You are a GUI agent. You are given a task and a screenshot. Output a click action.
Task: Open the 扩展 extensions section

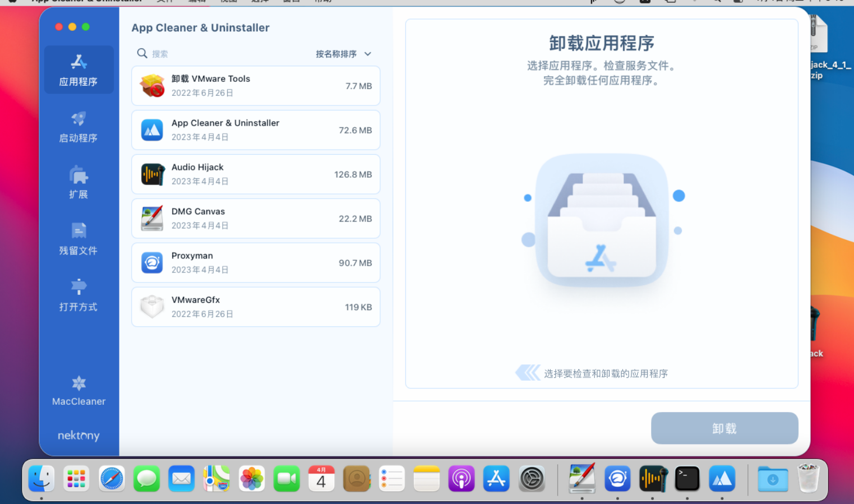click(79, 183)
